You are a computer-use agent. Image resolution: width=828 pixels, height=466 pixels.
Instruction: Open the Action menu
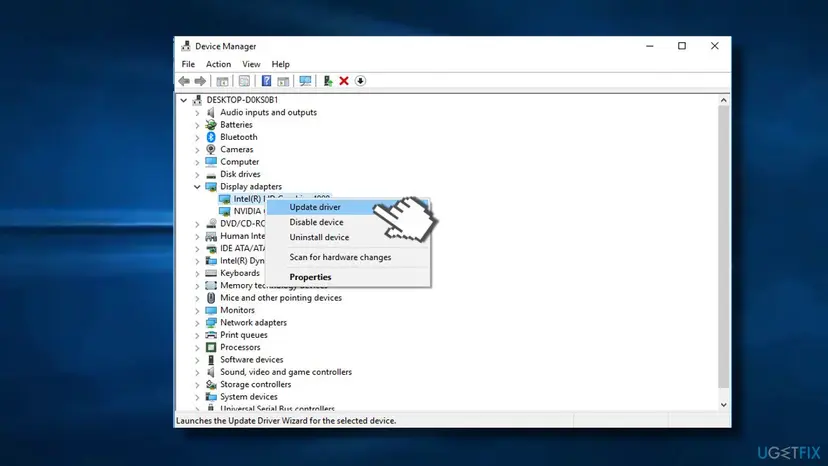(x=218, y=64)
